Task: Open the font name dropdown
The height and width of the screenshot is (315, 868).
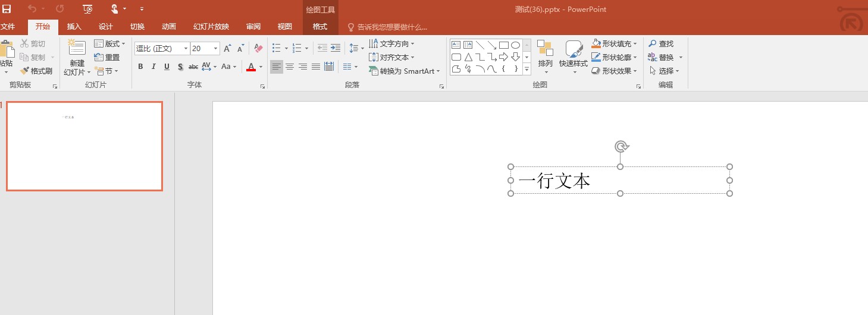Action: (x=186, y=49)
